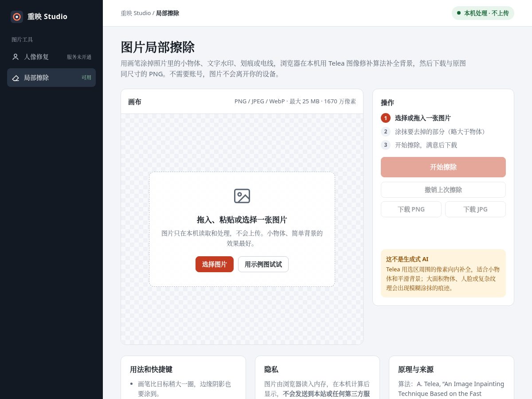Click the 用法和快捷键 card heading
The image size is (532, 399).
tap(151, 369)
